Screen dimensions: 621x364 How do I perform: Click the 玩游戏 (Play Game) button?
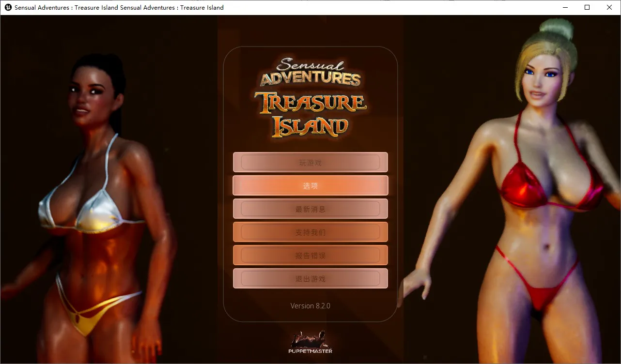(310, 163)
